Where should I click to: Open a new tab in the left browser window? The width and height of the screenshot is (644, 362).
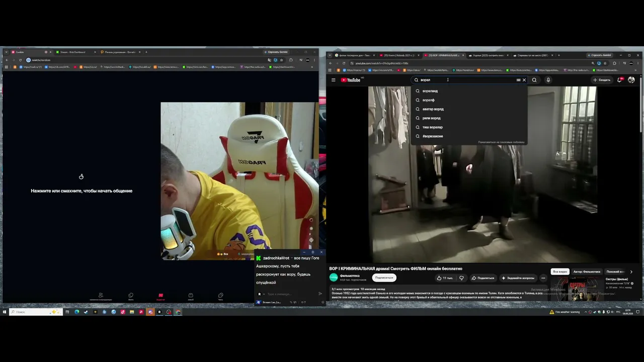coord(146,52)
